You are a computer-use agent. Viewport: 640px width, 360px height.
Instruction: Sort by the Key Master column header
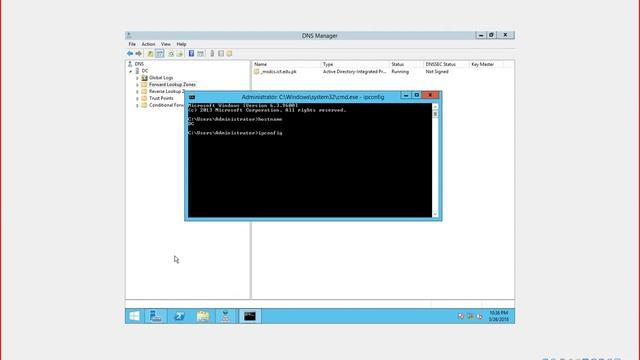tap(486, 64)
